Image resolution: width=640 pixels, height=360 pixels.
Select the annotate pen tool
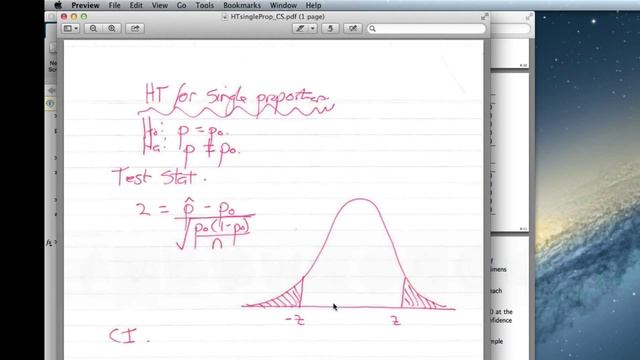(x=300, y=28)
